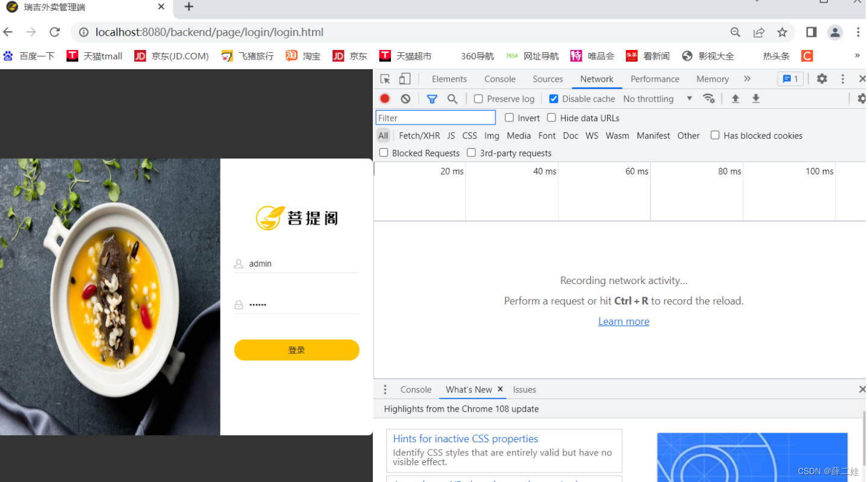
Task: Open 飞猪旅行 bookmark
Action: click(248, 56)
